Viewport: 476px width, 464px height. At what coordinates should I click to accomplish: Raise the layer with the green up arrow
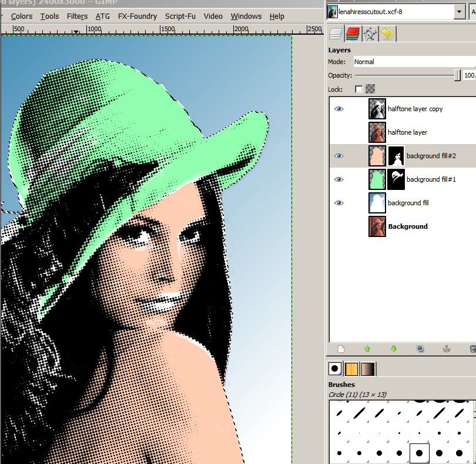[x=367, y=349]
